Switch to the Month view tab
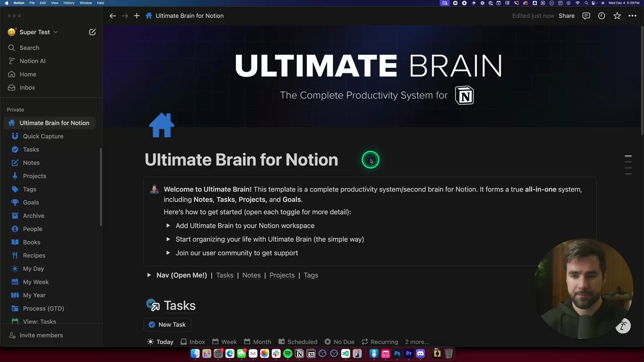644x362 pixels. [x=257, y=342]
